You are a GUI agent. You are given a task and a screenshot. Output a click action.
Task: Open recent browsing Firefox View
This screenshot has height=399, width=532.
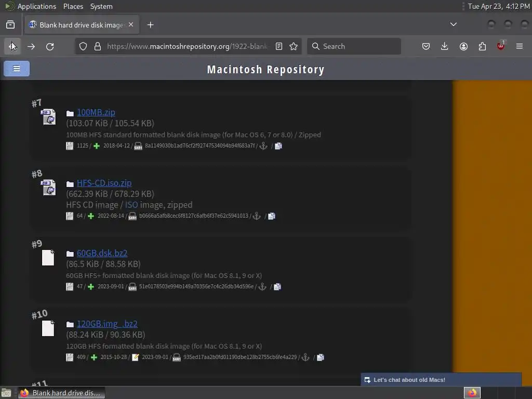(10, 25)
